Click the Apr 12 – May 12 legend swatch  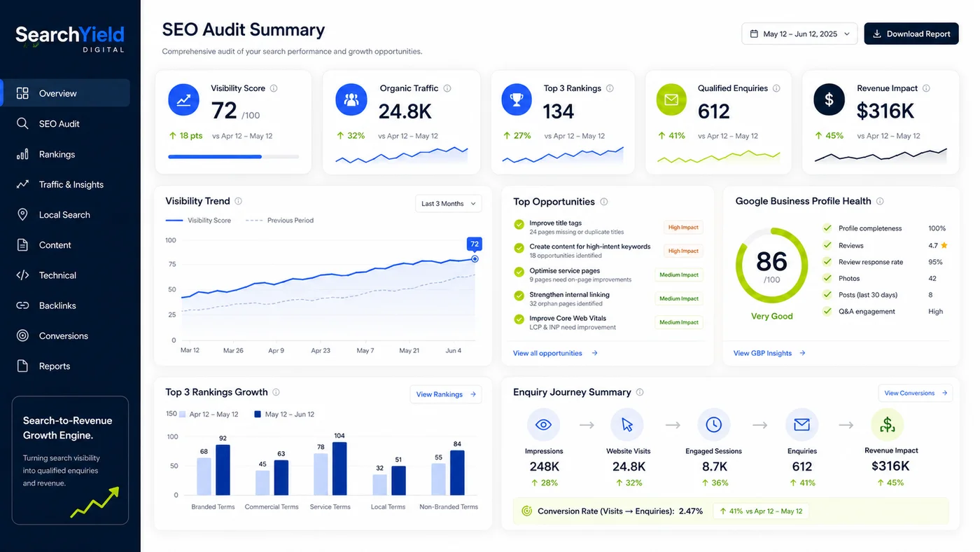183,414
